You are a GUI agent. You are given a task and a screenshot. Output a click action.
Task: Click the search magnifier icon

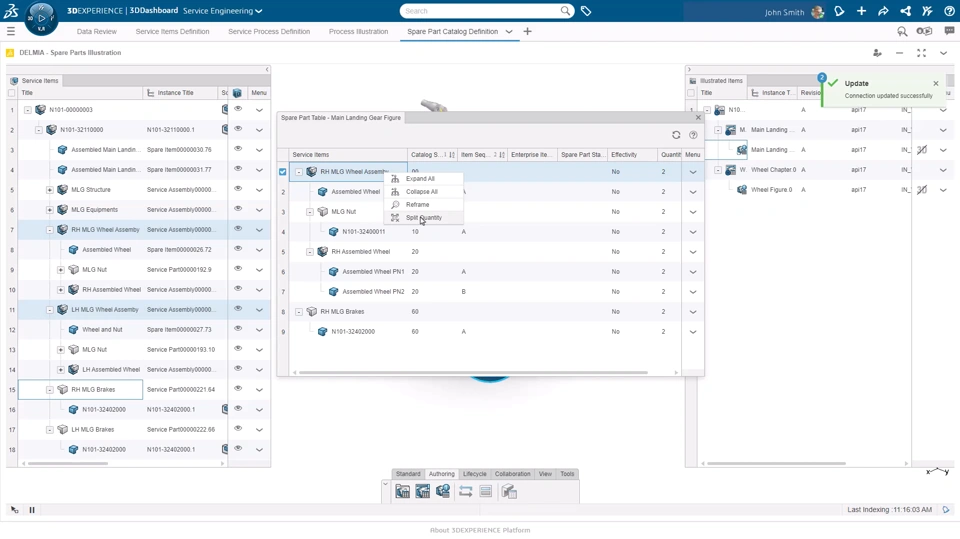(565, 11)
